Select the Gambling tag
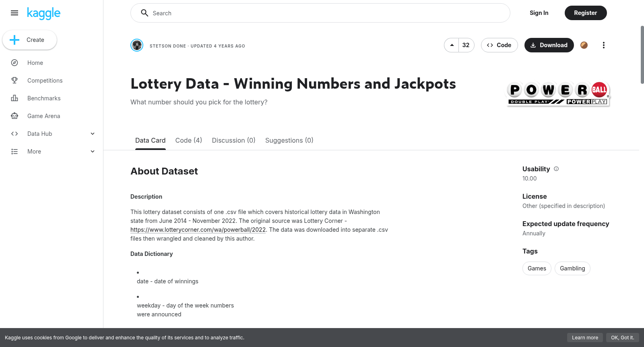 572,268
